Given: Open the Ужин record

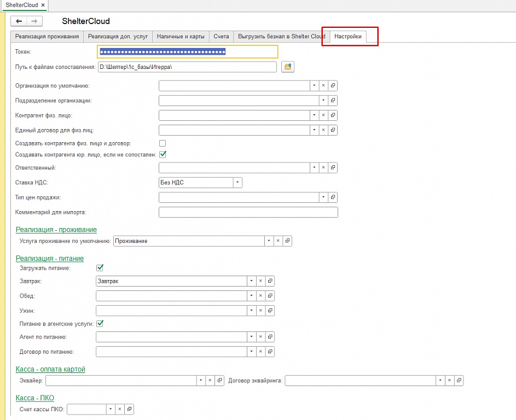Looking at the screenshot, I should coord(270,311).
